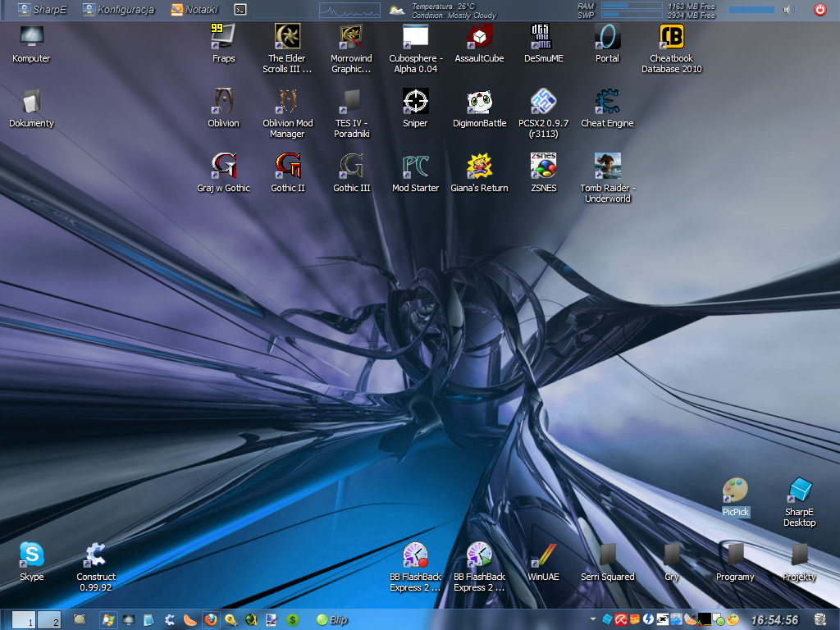
Task: Launch the WinUAE emulator shortcut
Action: 543,556
